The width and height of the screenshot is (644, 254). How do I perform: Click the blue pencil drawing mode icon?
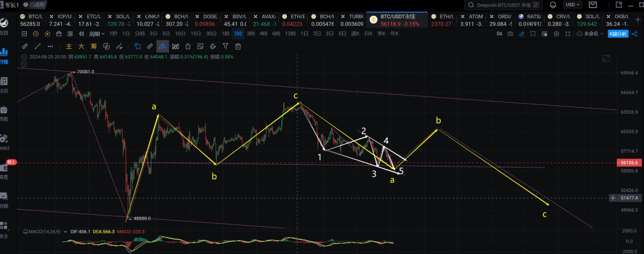[522, 34]
